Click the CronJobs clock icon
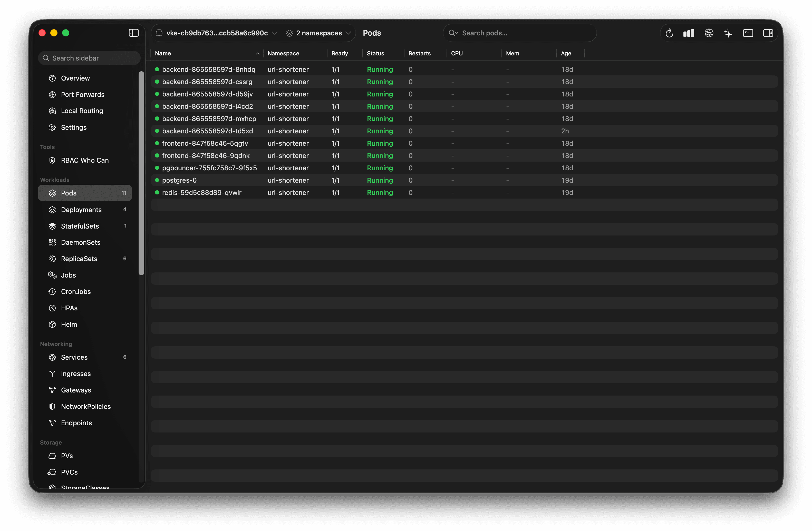Screen dimensions: 812x531 click(52, 292)
